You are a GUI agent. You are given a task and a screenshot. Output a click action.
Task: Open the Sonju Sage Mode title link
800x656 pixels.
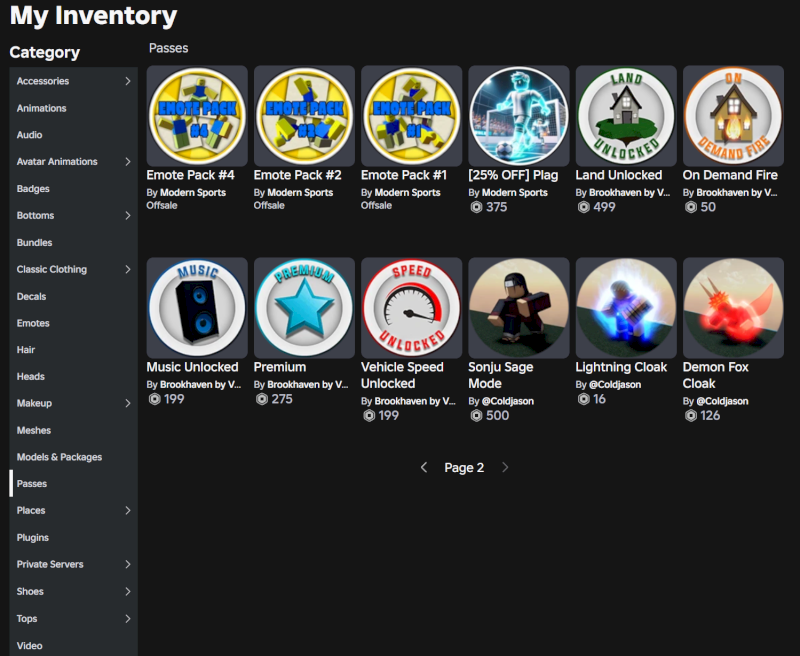[x=501, y=375]
